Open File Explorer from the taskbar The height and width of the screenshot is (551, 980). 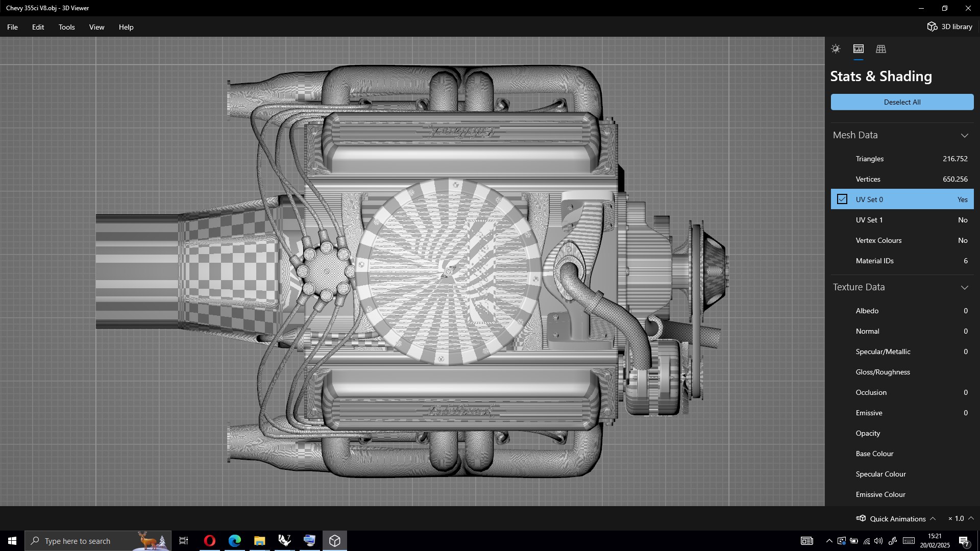(259, 541)
